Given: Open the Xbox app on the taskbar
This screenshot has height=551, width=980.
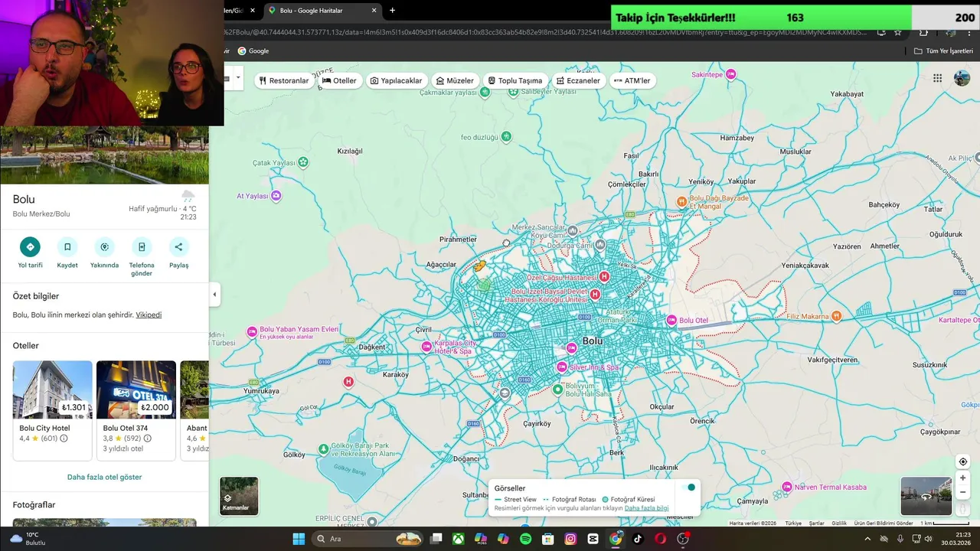Looking at the screenshot, I should (x=458, y=539).
